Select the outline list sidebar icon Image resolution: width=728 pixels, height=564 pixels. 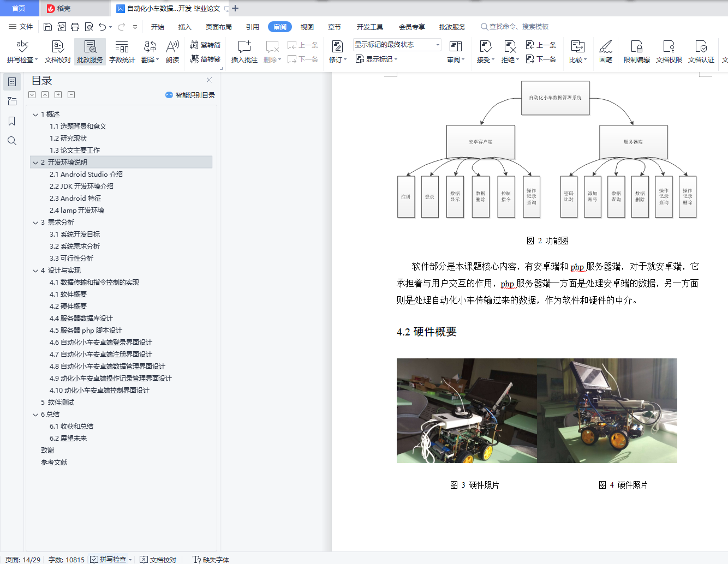tap(12, 82)
